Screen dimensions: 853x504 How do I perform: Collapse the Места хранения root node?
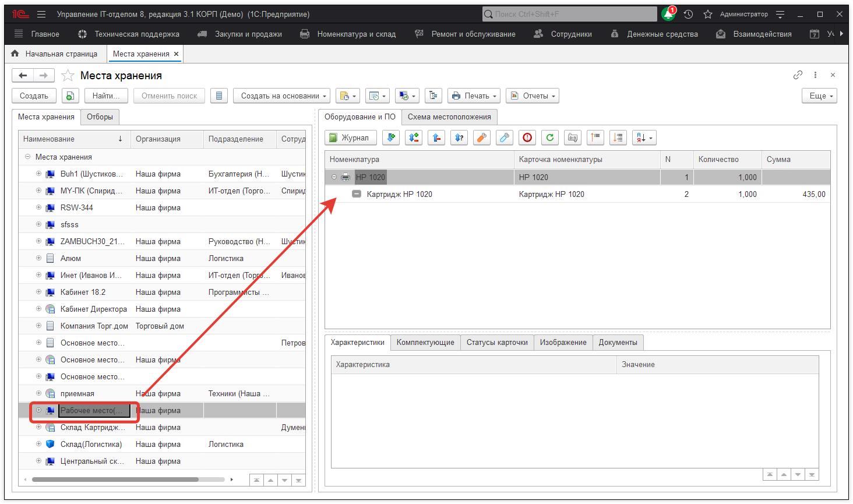pos(27,157)
